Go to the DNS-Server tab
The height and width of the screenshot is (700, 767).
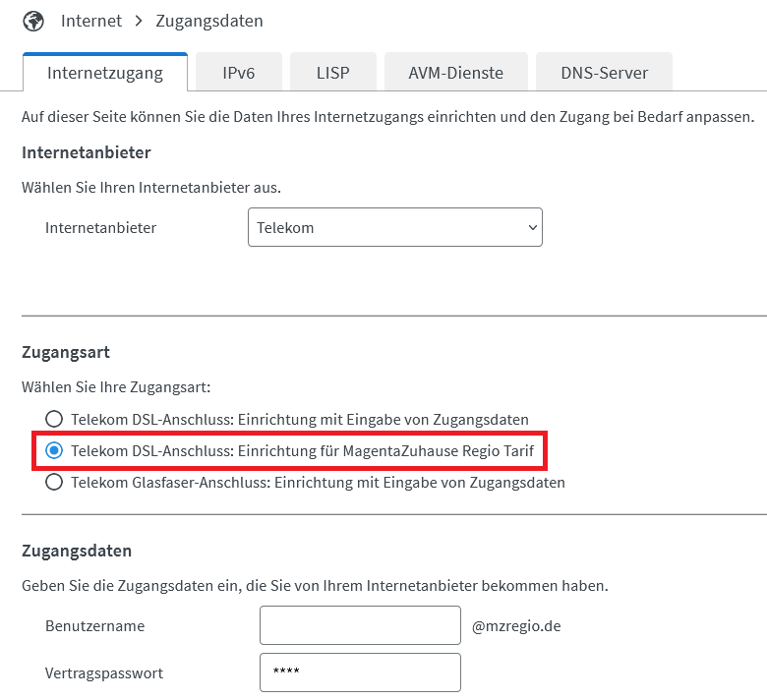(x=604, y=73)
